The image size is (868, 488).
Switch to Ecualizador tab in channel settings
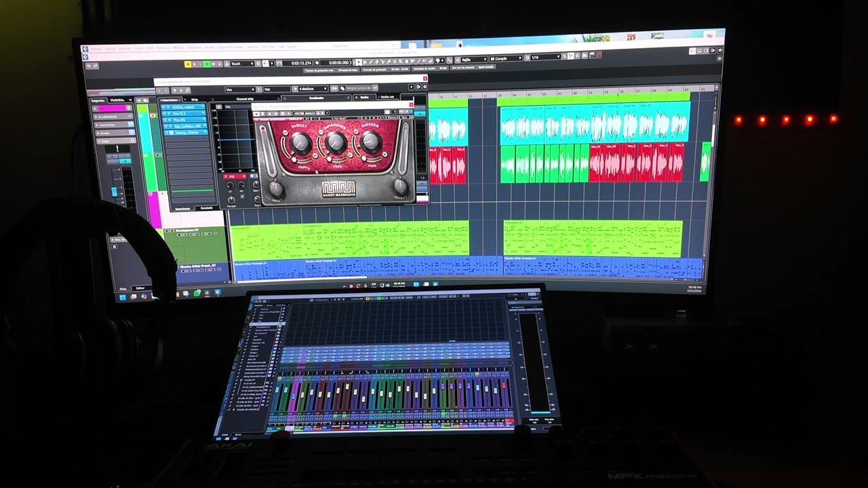[x=317, y=98]
